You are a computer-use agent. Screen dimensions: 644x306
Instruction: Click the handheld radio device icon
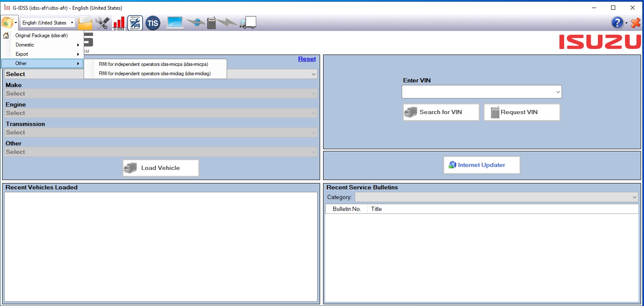point(211,22)
